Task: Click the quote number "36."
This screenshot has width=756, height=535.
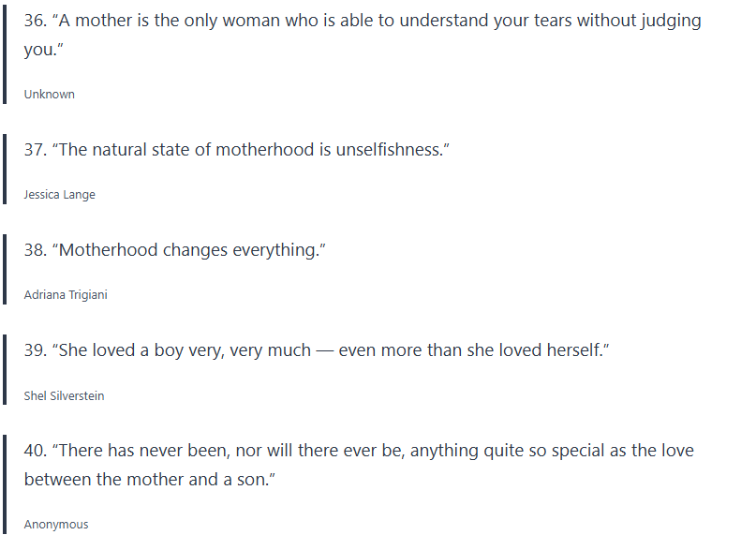Action: point(36,21)
